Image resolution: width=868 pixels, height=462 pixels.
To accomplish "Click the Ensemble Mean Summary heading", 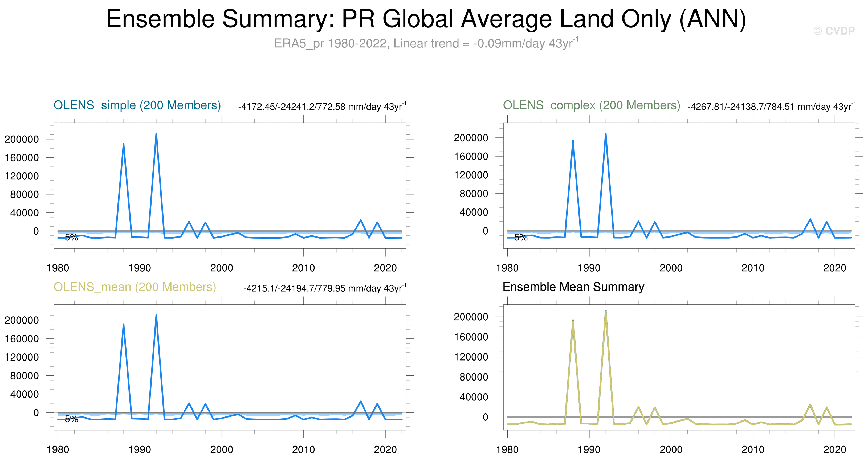I will pos(573,287).
